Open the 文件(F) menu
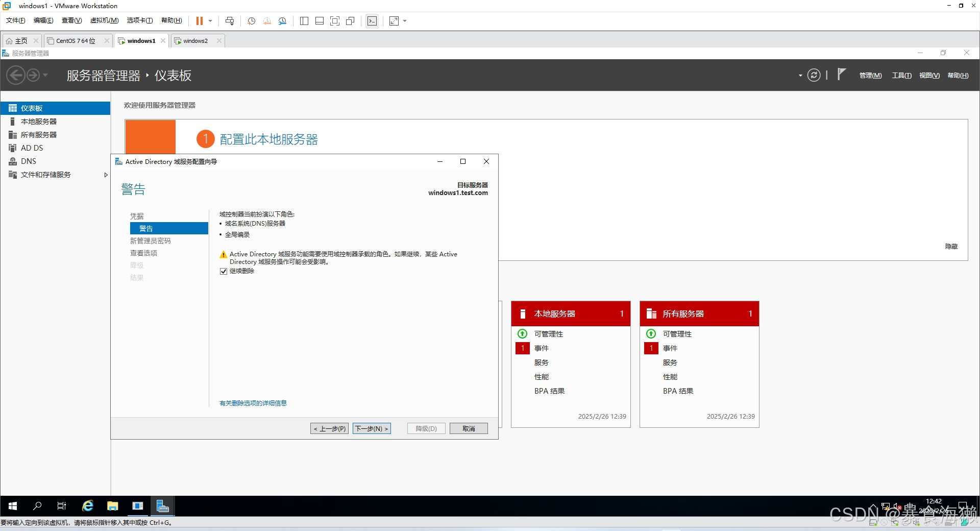 (15, 20)
